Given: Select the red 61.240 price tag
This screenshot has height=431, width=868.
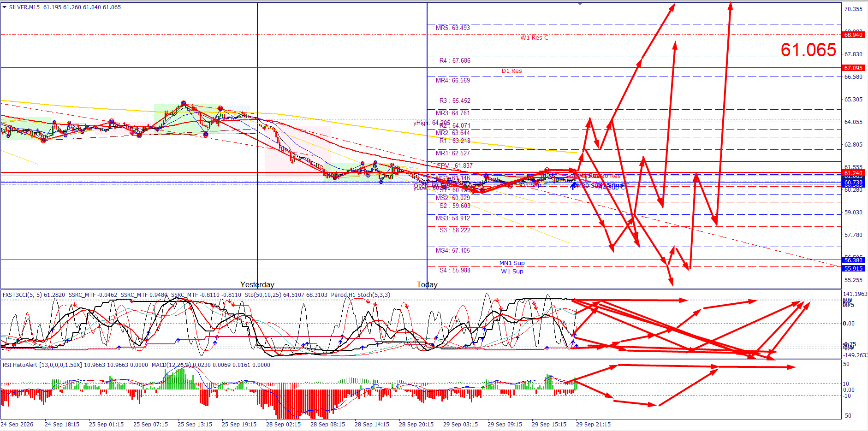Looking at the screenshot, I should tap(853, 173).
